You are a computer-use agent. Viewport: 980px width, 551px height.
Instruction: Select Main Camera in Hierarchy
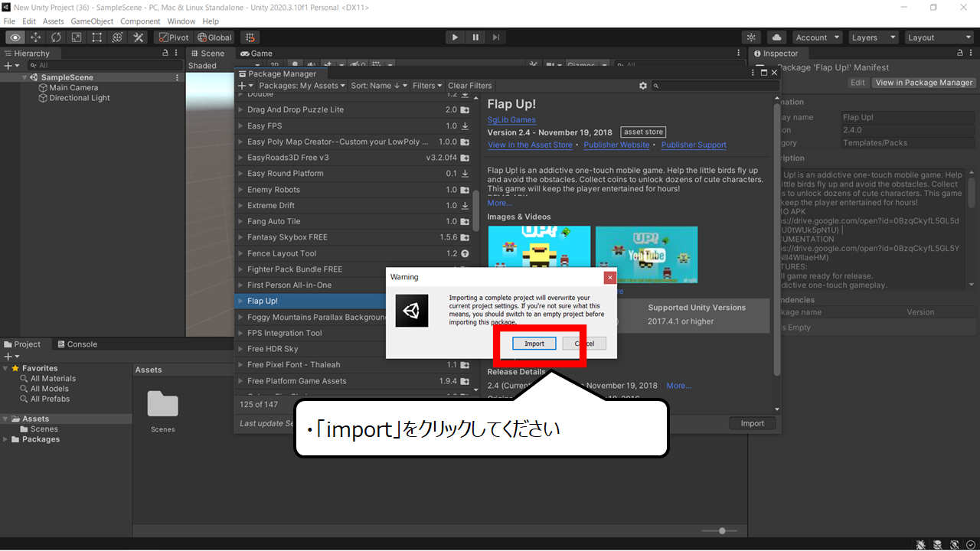(x=73, y=88)
